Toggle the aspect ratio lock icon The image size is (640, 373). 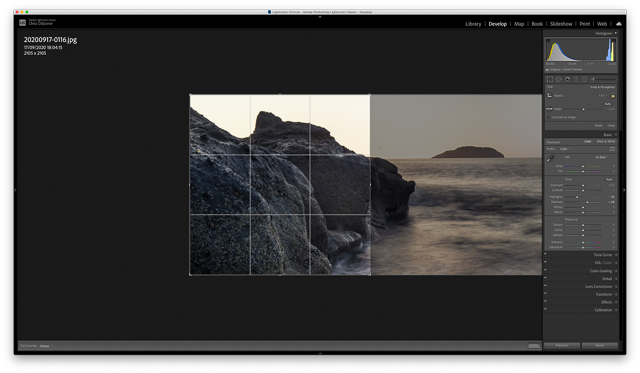coord(613,95)
